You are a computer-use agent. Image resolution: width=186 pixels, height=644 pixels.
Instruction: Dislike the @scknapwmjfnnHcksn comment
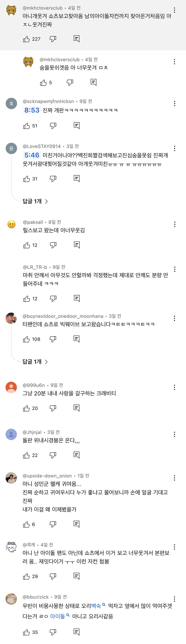point(53,126)
